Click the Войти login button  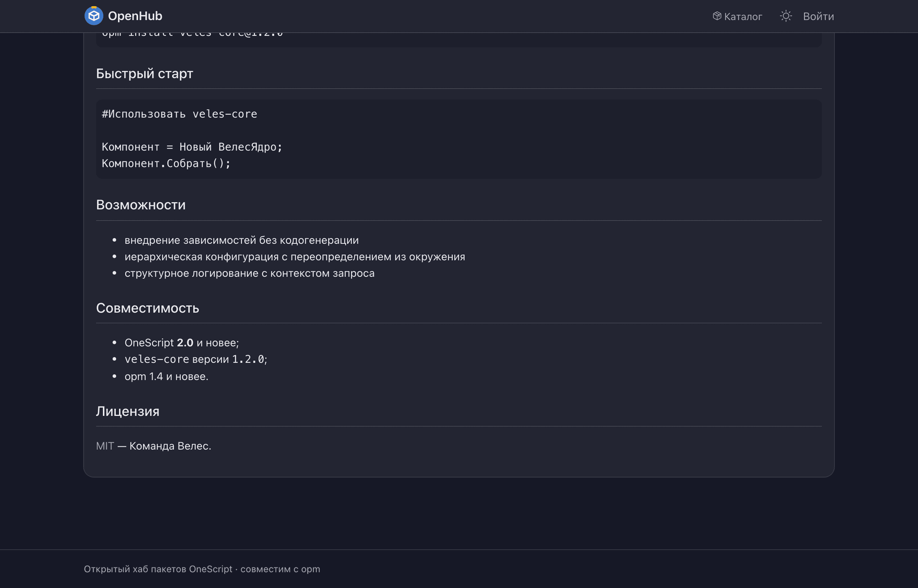(x=818, y=16)
